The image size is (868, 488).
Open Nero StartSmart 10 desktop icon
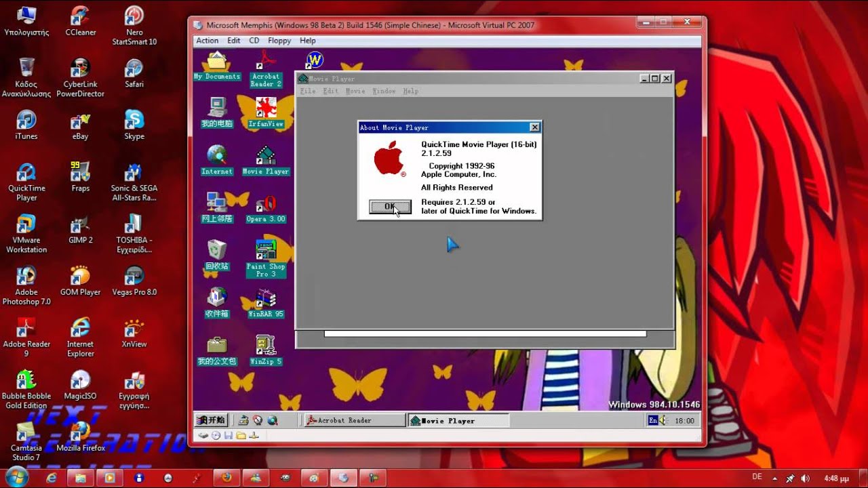(134, 26)
